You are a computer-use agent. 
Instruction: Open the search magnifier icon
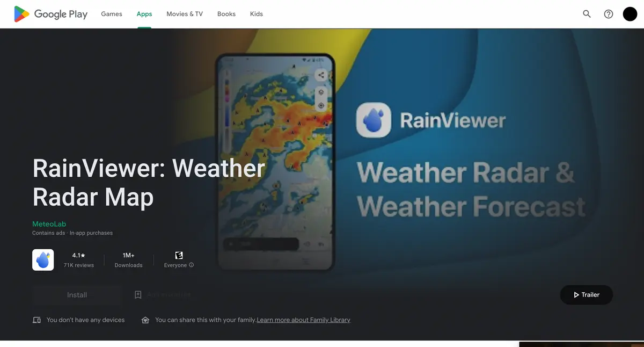click(587, 14)
